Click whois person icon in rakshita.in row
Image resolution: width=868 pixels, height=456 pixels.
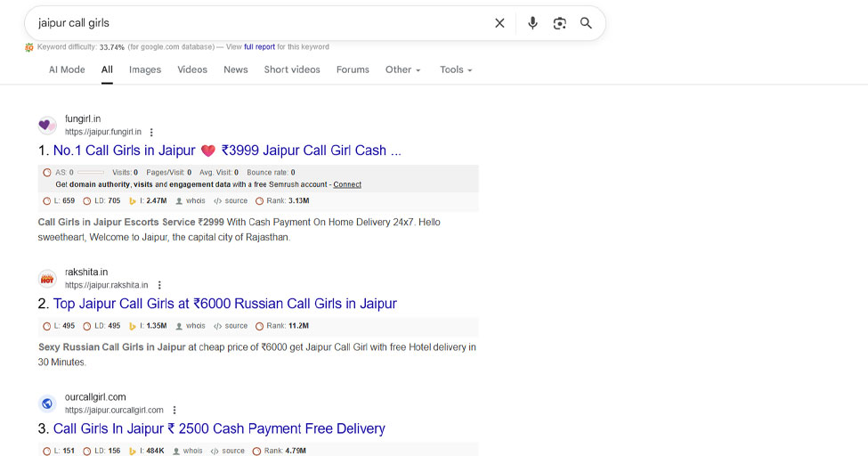[179, 326]
